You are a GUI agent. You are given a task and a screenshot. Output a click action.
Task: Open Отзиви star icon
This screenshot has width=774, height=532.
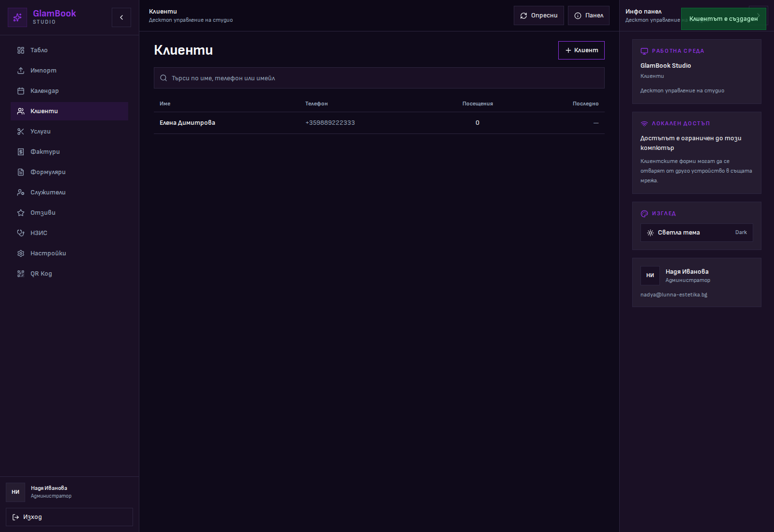(21, 213)
